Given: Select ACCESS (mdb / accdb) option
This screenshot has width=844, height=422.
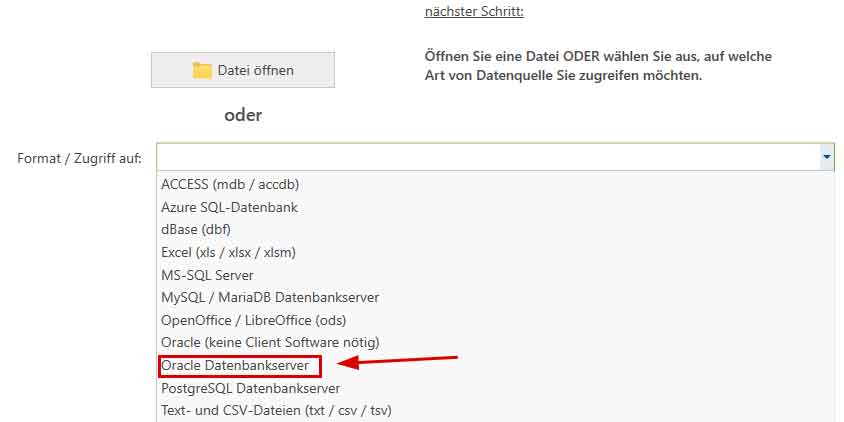Looking at the screenshot, I should click(x=230, y=184).
